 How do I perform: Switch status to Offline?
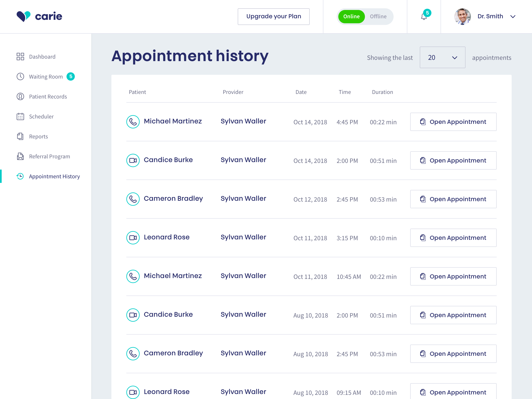(x=378, y=16)
